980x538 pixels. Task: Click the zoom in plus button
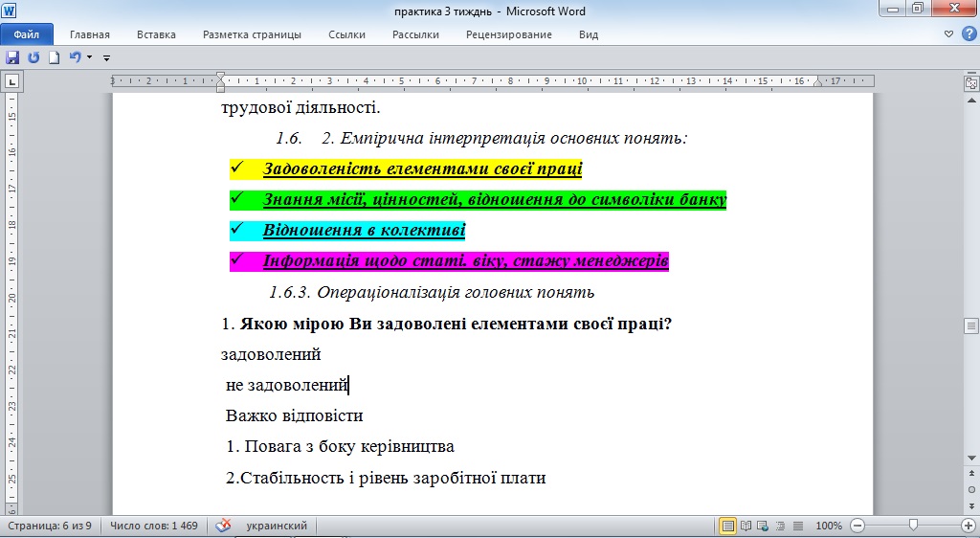click(x=968, y=526)
